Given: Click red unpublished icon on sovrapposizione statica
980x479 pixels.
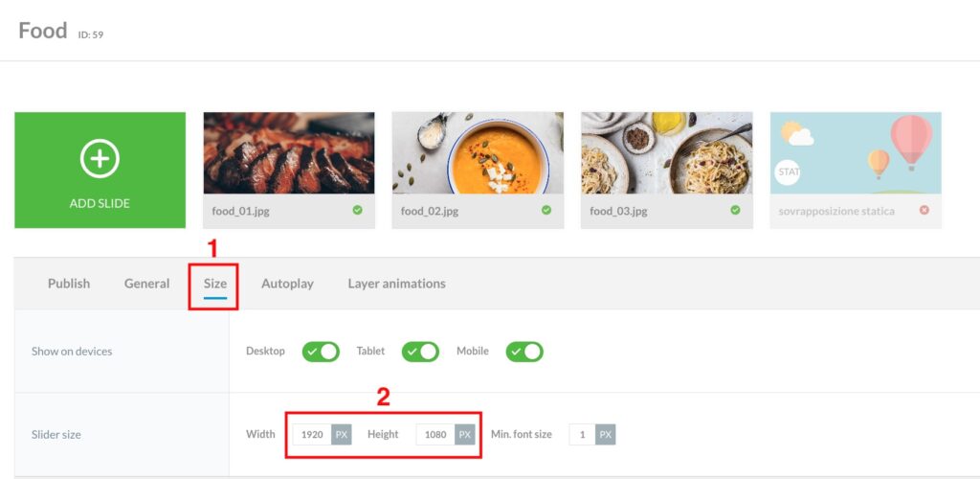Looking at the screenshot, I should click(x=924, y=210).
